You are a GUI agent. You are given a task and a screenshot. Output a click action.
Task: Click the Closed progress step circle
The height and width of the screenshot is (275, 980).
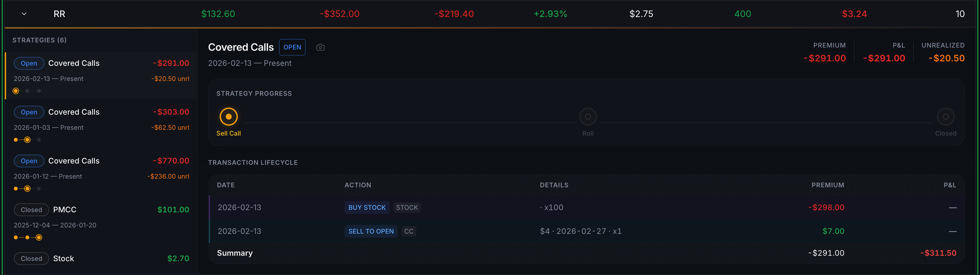pyautogui.click(x=945, y=117)
